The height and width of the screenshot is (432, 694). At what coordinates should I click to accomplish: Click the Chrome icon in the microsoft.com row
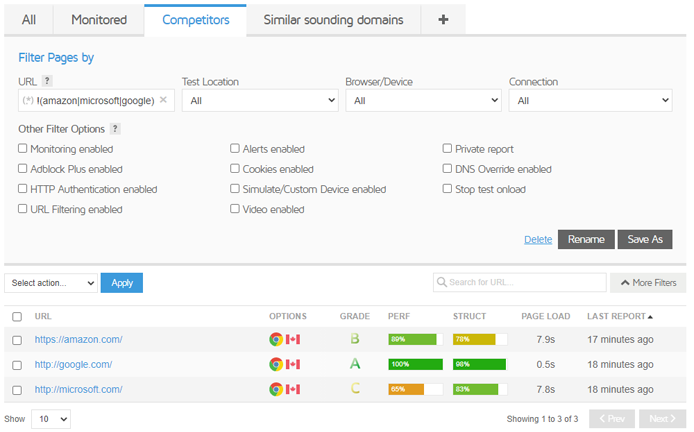pyautogui.click(x=276, y=389)
